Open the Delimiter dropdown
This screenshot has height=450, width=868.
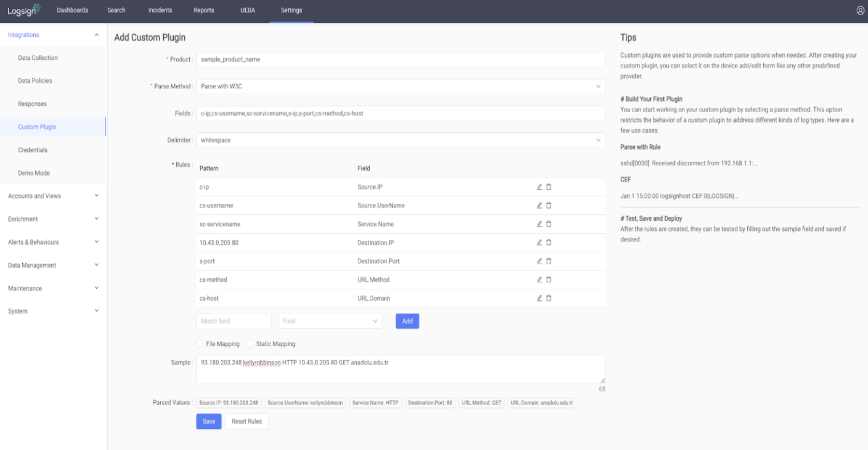(x=401, y=140)
